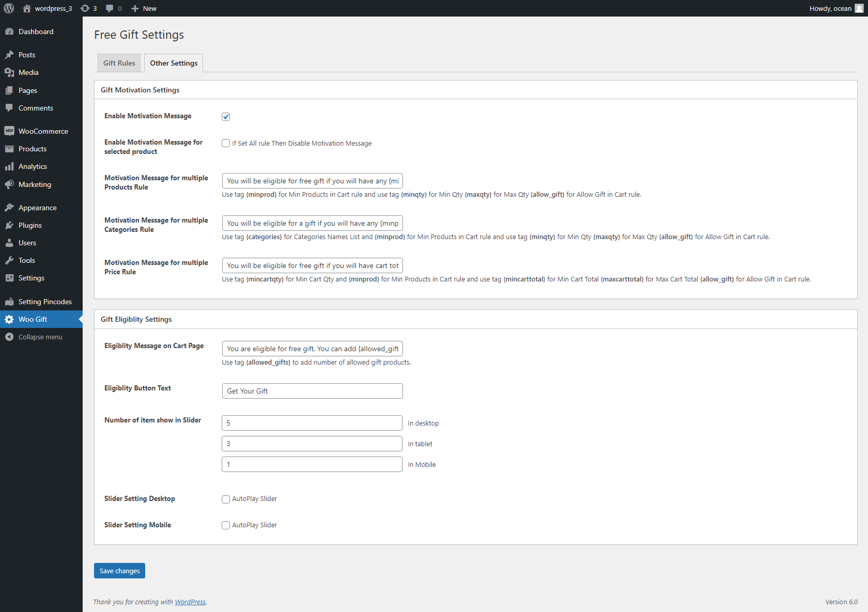Screen dimensions: 868x612
Task: Enable AutoPlay Slider for mobile
Action: 226,525
